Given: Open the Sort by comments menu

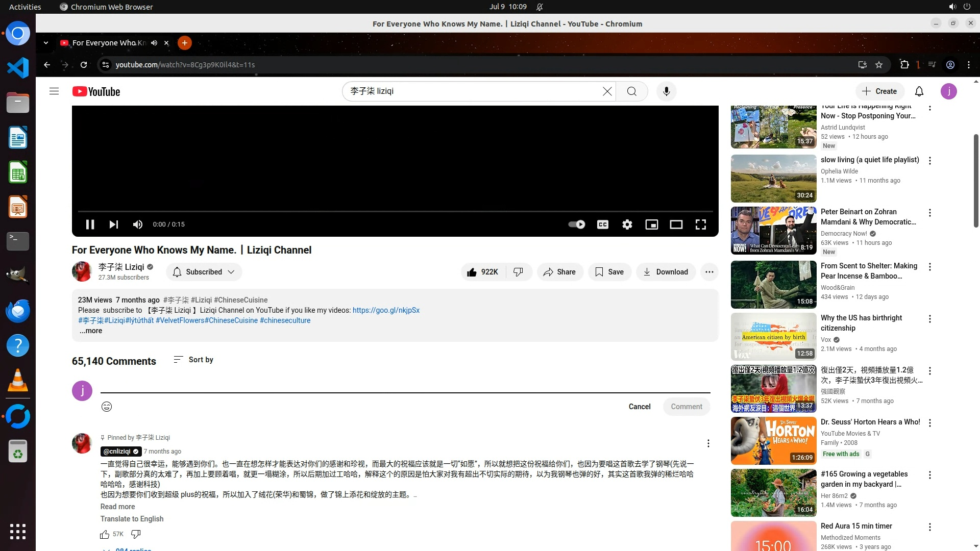Looking at the screenshot, I should coord(193,360).
